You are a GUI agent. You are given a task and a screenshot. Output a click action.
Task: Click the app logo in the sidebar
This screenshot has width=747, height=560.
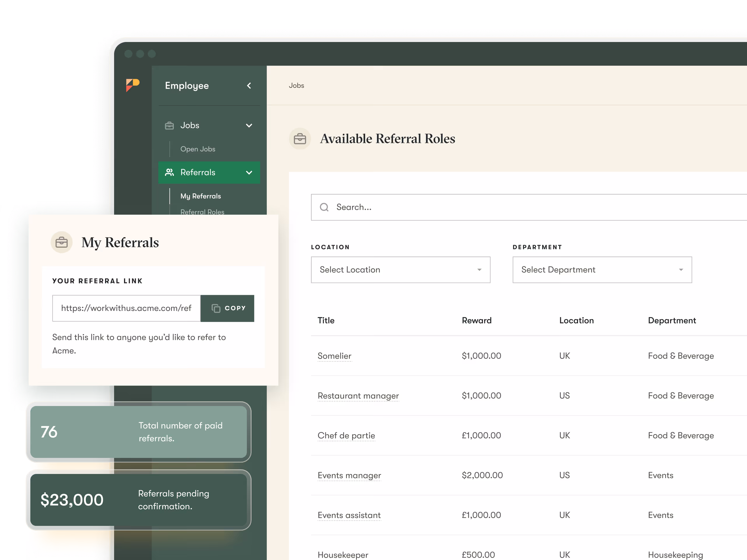point(133,85)
